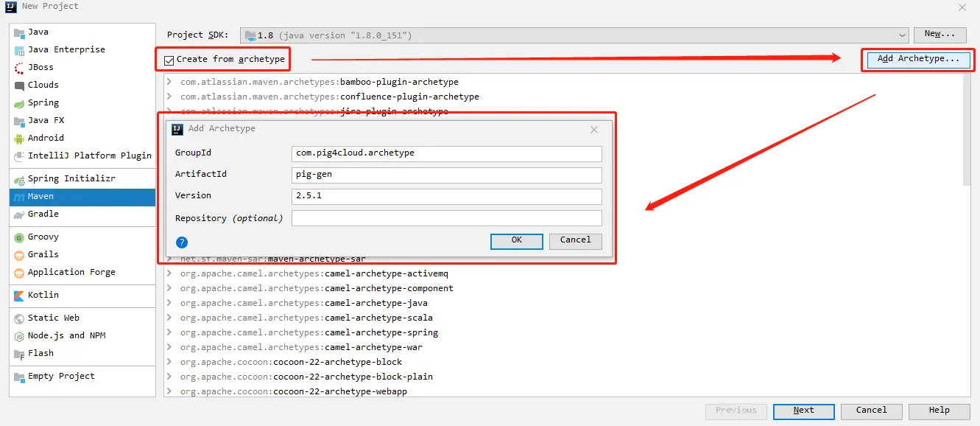Viewport: 980px width, 426px height.
Task: Focus the Version input field
Action: tap(447, 197)
